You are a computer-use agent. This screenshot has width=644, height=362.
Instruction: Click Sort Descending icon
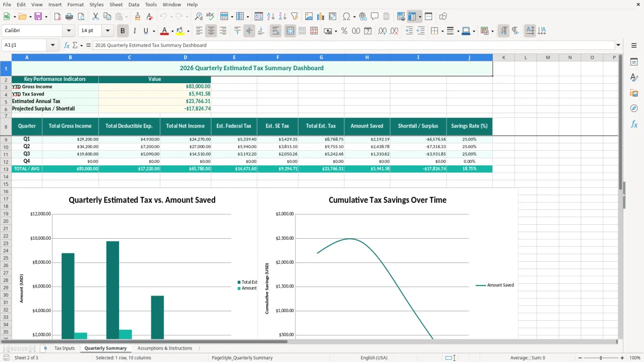pos(282,17)
